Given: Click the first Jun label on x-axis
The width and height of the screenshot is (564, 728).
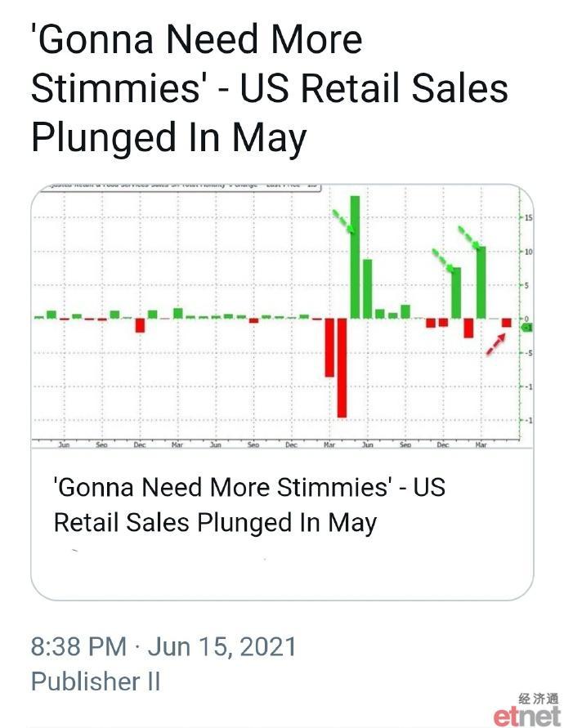Looking at the screenshot, I should click(64, 444).
